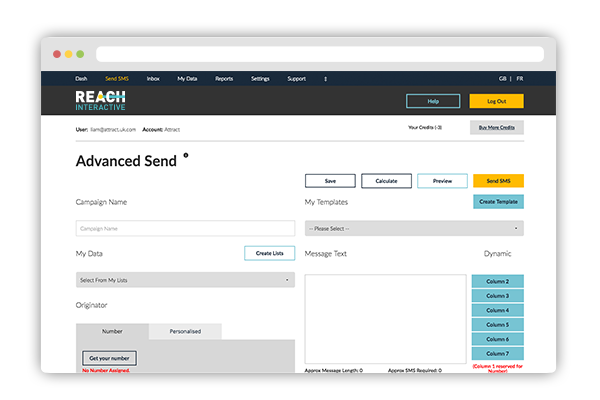Expand the Select From My Lists dropdown

185,280
